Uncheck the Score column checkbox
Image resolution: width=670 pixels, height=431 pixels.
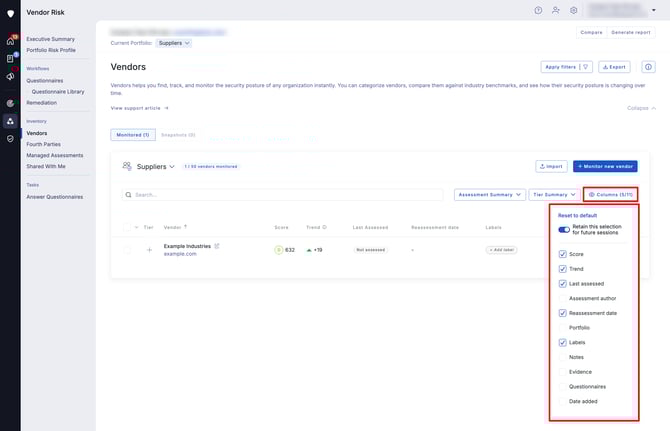(562, 254)
